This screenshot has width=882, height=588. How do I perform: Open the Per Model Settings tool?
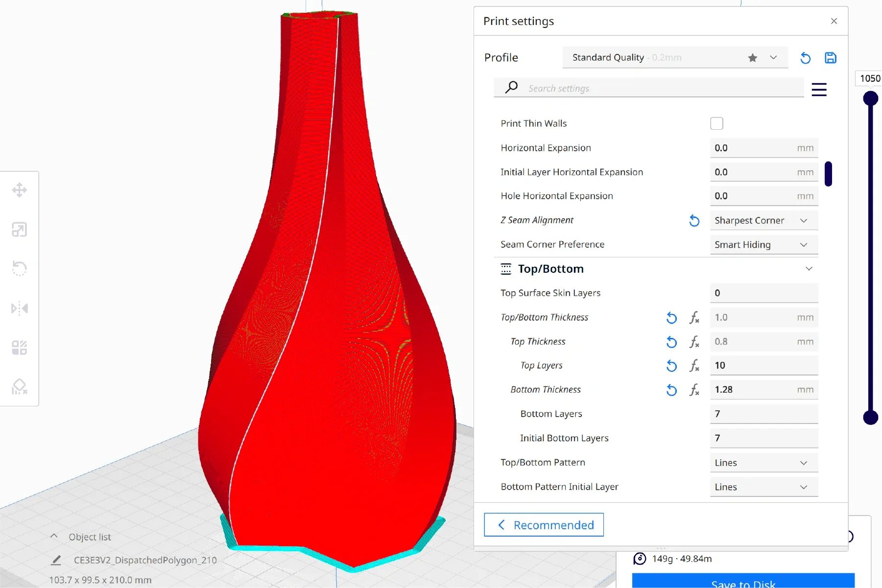point(20,348)
